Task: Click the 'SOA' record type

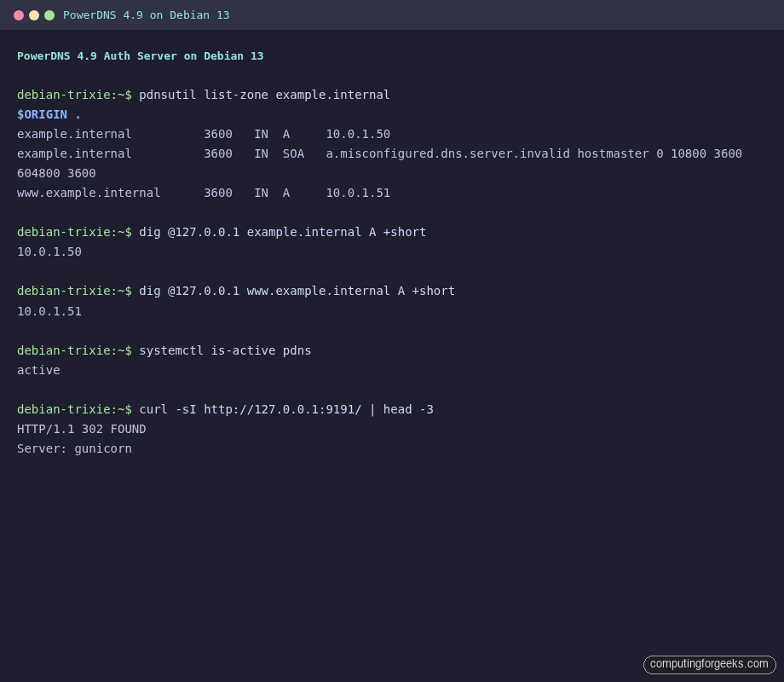Action: coord(293,153)
